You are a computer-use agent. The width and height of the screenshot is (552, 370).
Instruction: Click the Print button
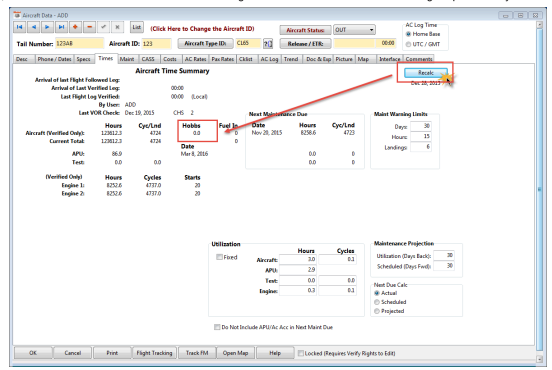coord(112,353)
